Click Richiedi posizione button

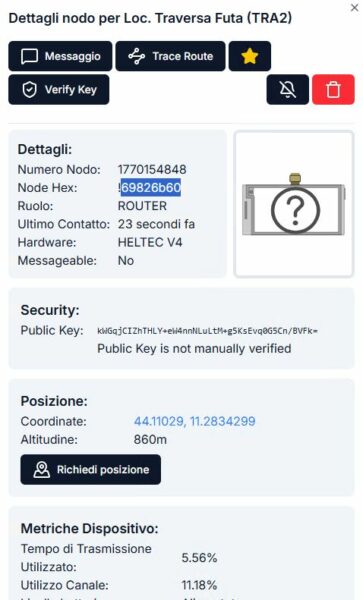[91, 470]
